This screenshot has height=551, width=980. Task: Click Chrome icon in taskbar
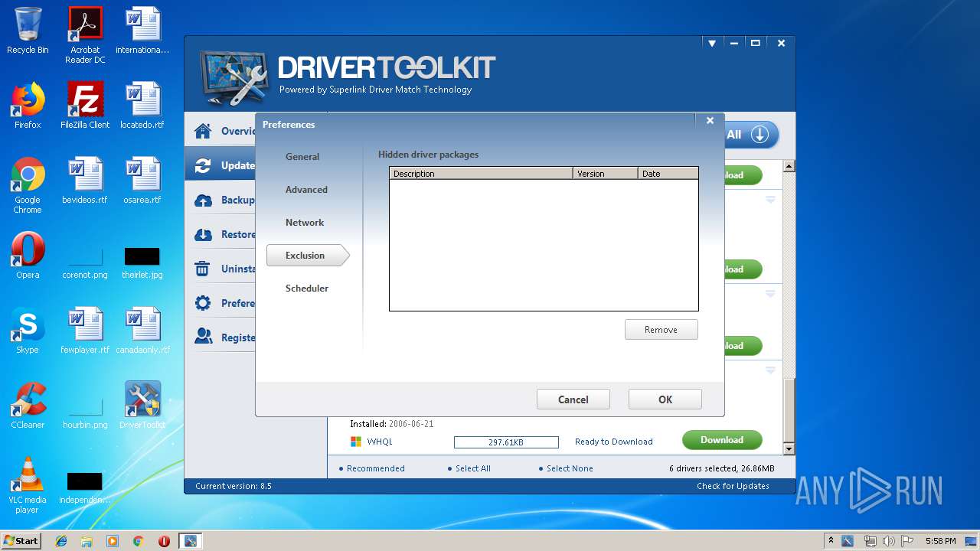tap(138, 541)
